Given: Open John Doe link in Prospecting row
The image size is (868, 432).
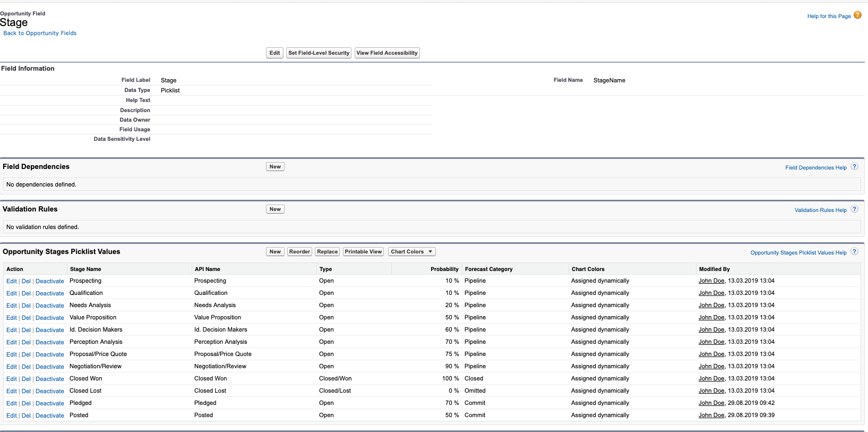Looking at the screenshot, I should (711, 281).
